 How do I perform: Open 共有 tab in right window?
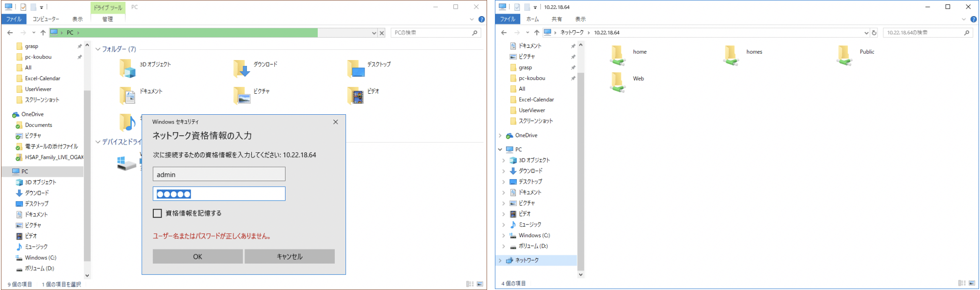click(556, 19)
